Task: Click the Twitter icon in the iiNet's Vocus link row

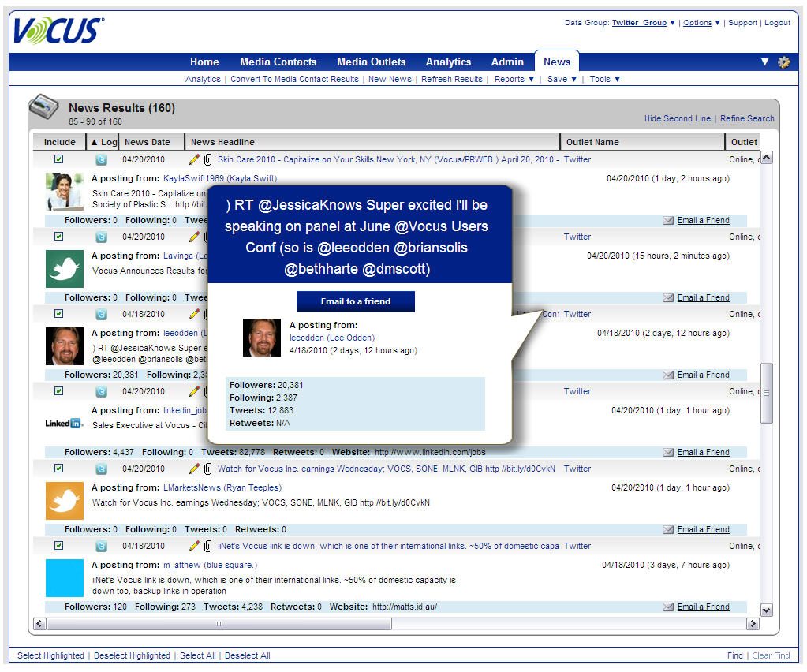Action: (102, 546)
